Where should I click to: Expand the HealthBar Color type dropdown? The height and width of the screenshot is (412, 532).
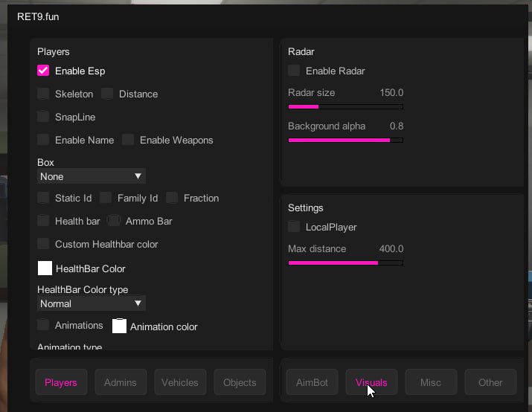[91, 303]
